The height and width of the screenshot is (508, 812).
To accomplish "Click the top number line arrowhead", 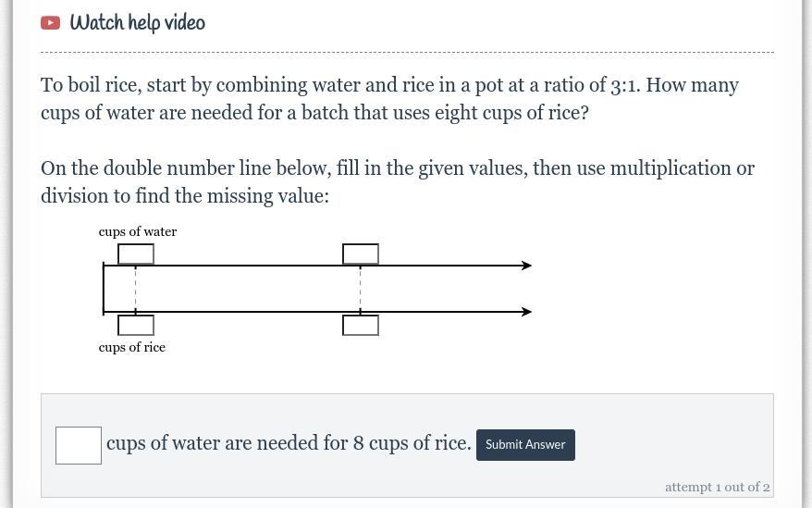I will tap(526, 266).
